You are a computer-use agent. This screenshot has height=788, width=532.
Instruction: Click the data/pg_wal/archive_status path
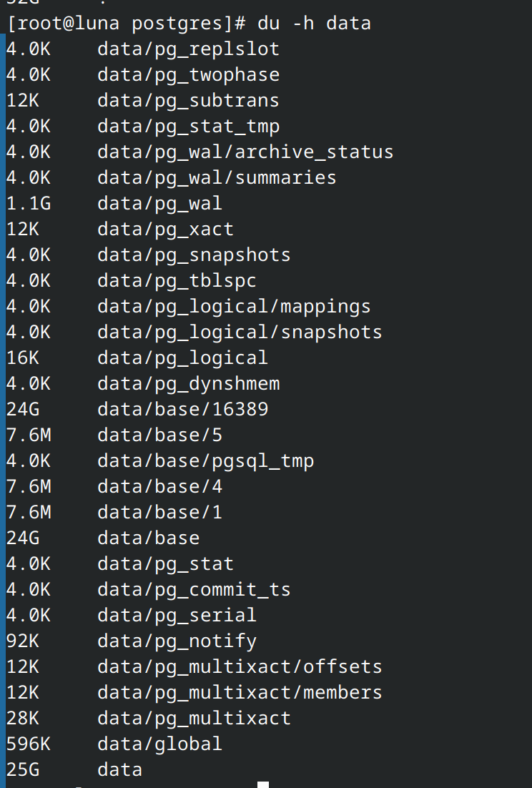point(245,152)
